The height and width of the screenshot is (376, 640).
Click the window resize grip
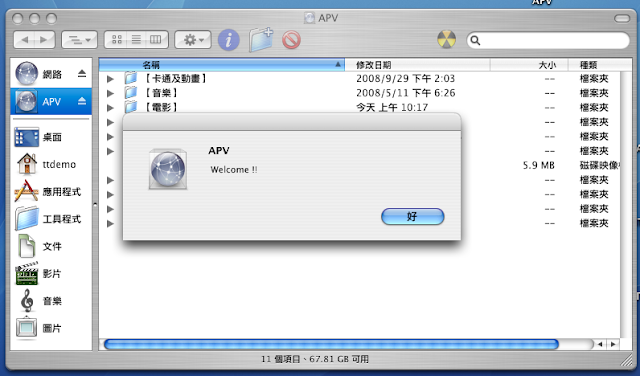click(x=626, y=360)
